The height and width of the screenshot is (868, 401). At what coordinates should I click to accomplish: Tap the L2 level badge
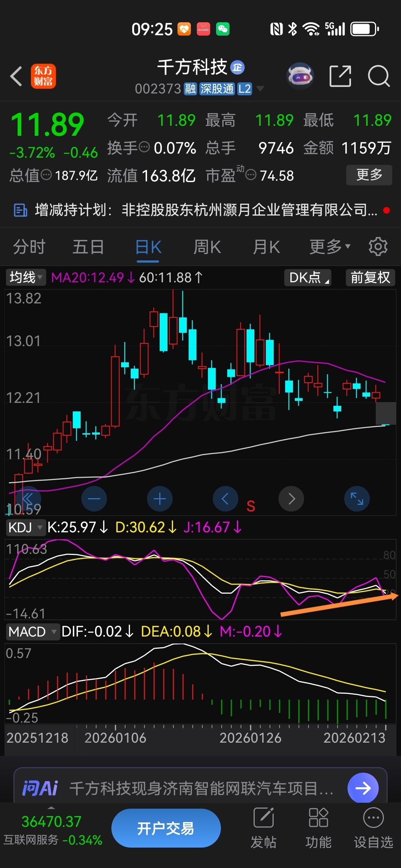[245, 89]
